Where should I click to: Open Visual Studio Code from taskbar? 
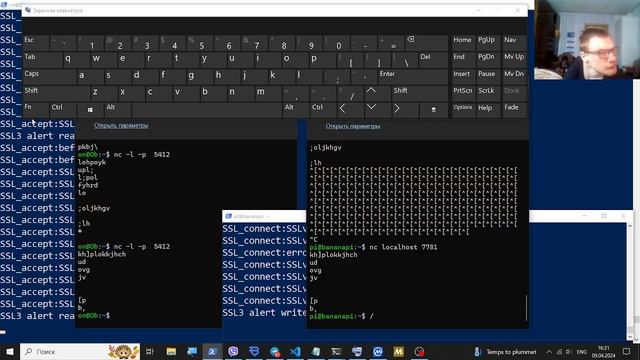[296, 351]
